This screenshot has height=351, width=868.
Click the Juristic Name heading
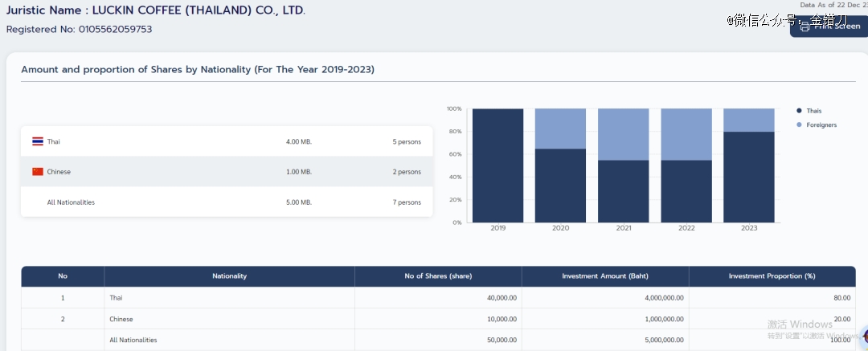[156, 10]
